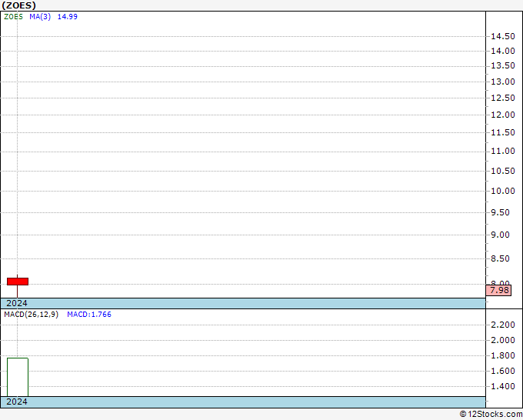The image size is (523, 420).
Task: Click the 9.00 price axis label
Action: coord(501,235)
